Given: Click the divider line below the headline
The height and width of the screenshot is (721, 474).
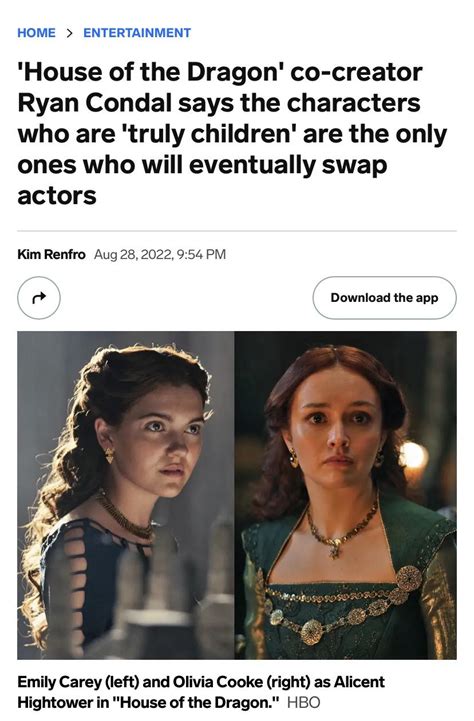Looking at the screenshot, I should pos(237,231).
